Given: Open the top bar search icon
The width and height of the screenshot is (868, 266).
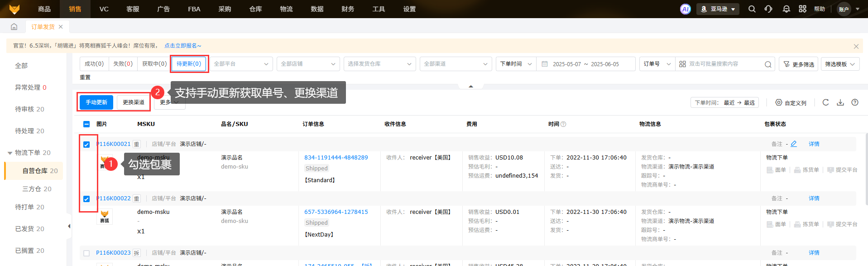Looking at the screenshot, I should (x=752, y=9).
